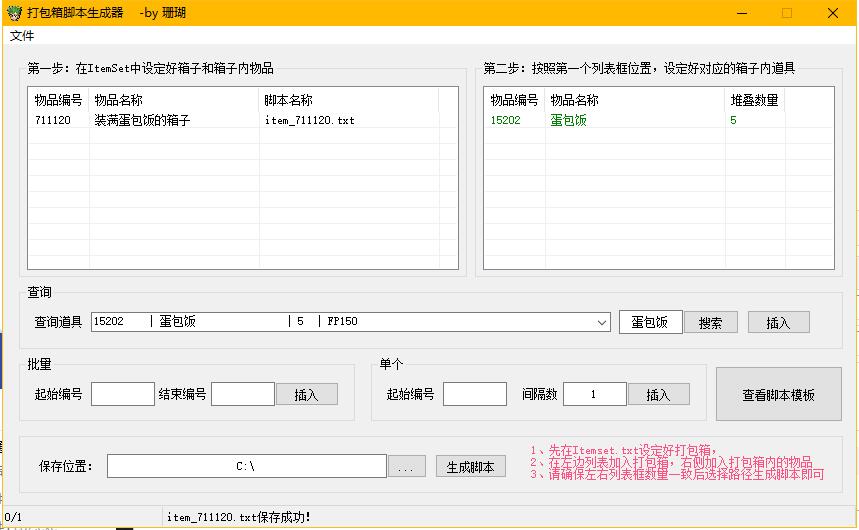Click the 间隔数 input field
Screen dimensions: 859x530
tap(594, 394)
